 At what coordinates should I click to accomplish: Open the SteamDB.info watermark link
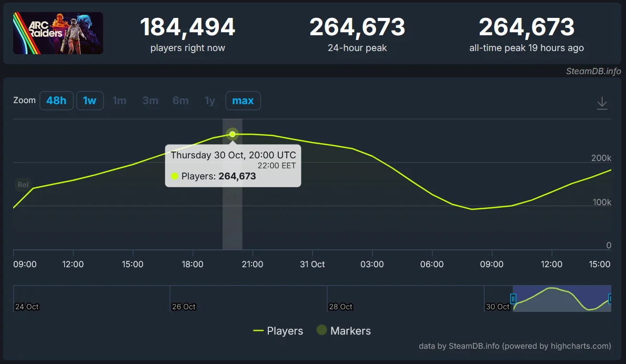coord(593,71)
